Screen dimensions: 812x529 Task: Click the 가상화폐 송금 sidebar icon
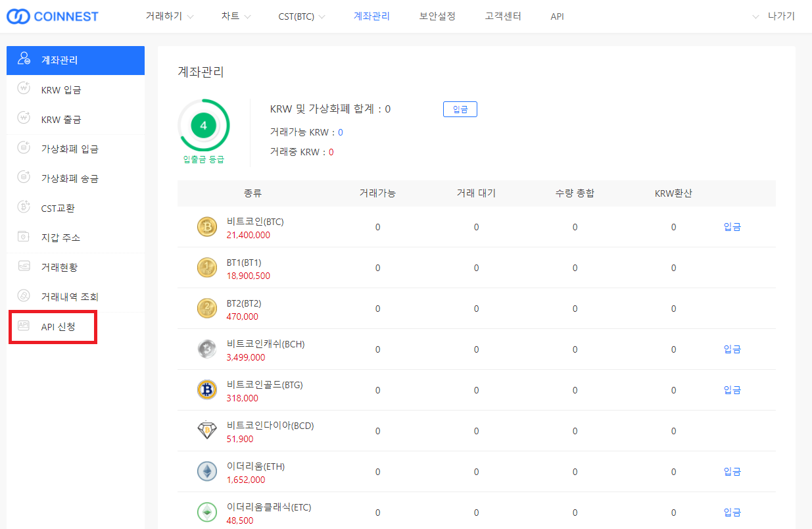(x=24, y=178)
